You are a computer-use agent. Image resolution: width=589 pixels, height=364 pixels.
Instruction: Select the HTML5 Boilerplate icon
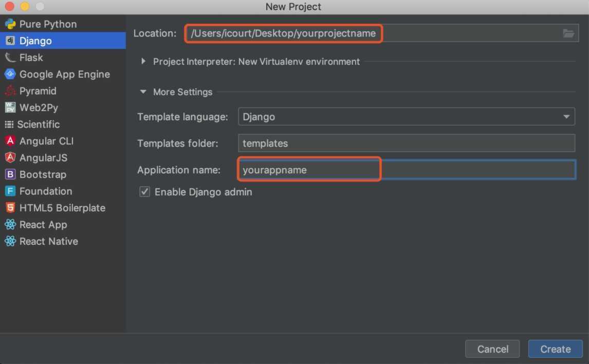click(x=10, y=208)
